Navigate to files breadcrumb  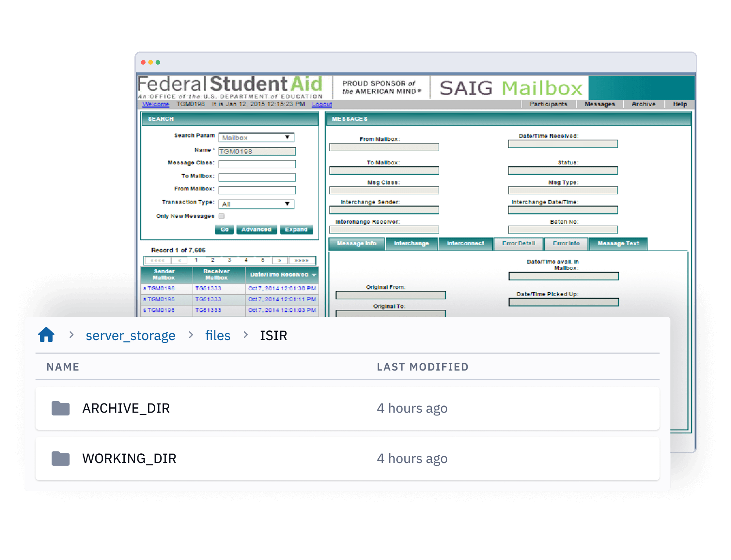point(217,335)
